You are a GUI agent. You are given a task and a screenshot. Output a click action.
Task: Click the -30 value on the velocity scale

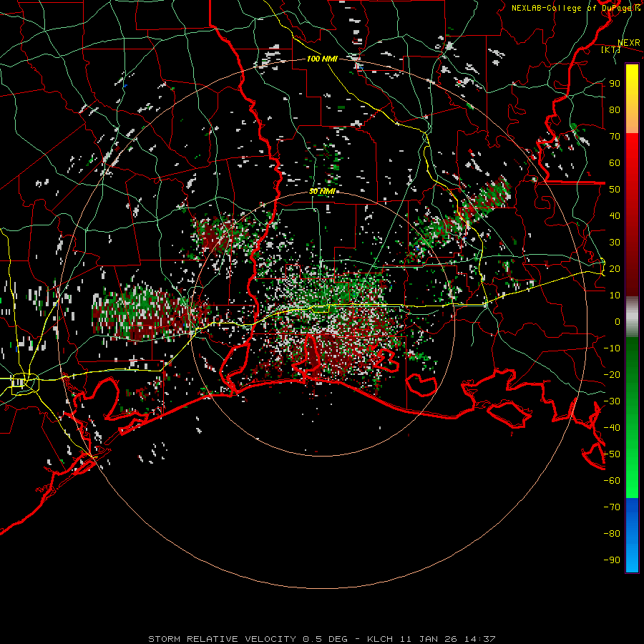(x=612, y=401)
